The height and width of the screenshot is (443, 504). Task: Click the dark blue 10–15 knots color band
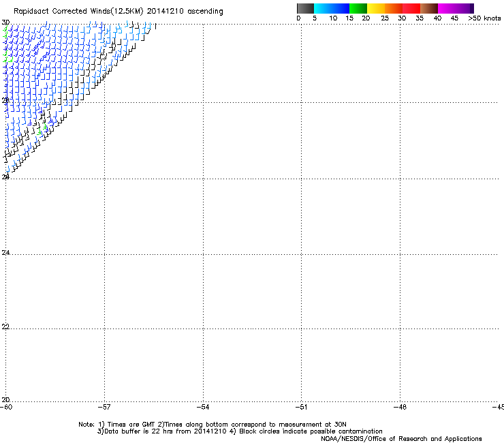(341, 8)
